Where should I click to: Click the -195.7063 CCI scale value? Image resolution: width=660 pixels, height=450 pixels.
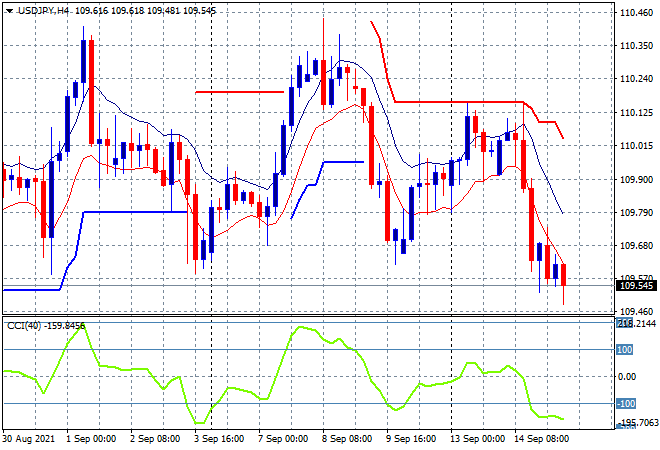637,422
